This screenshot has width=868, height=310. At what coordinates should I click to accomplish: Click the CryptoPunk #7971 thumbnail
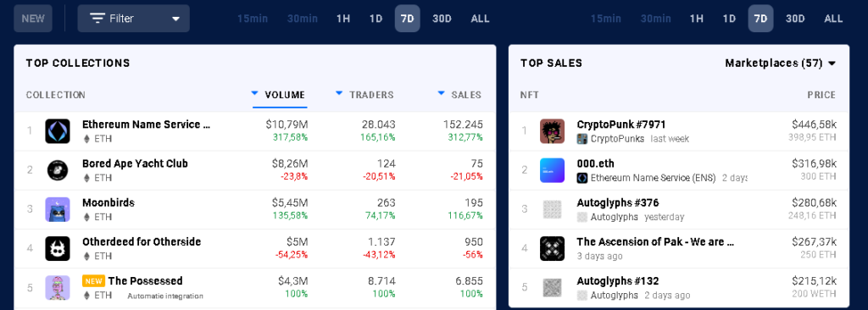coord(552,131)
